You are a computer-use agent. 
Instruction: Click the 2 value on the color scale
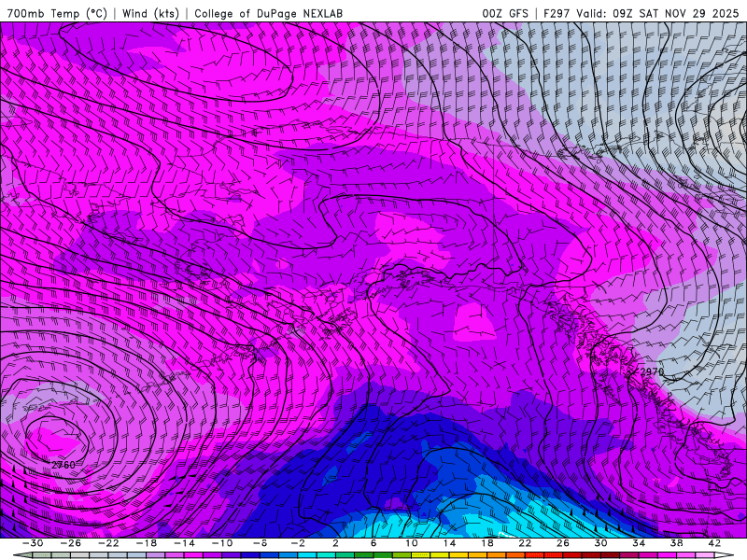[x=335, y=543]
